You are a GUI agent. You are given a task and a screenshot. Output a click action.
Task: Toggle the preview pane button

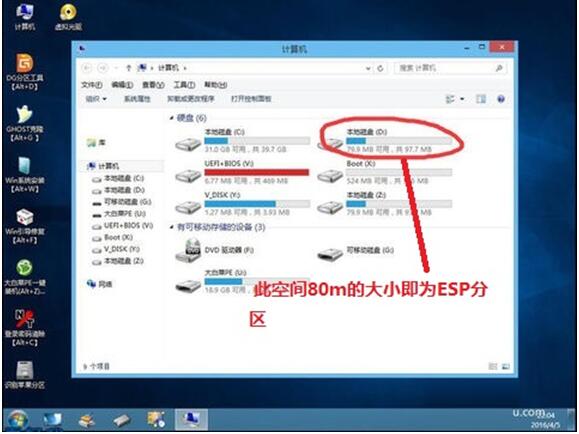point(480,99)
